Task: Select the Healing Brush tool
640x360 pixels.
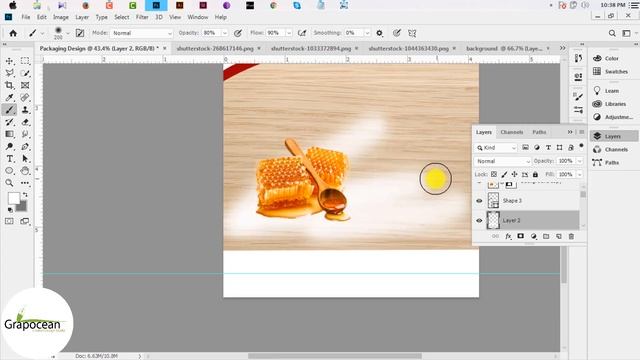Action: [25, 98]
